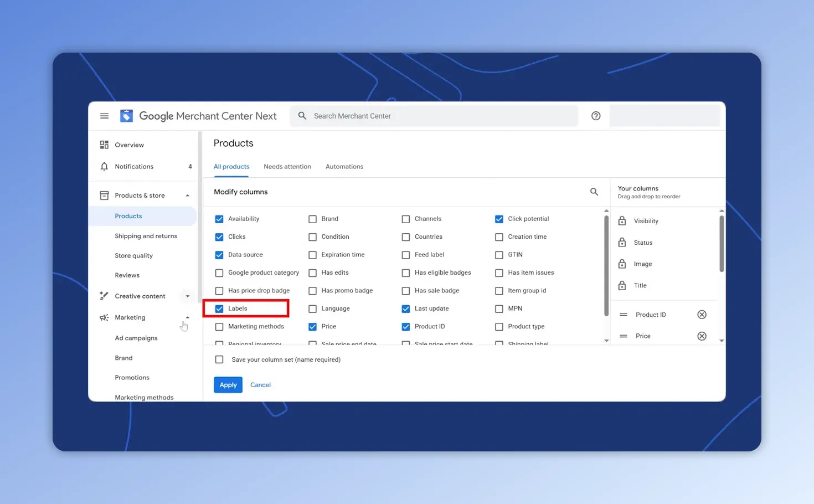
Task: Switch to the Automations tab
Action: pyautogui.click(x=344, y=167)
